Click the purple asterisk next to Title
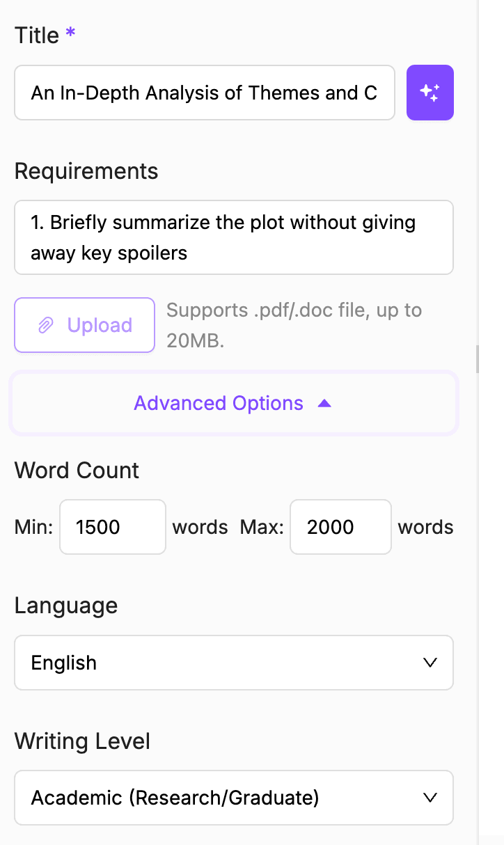 click(x=70, y=35)
